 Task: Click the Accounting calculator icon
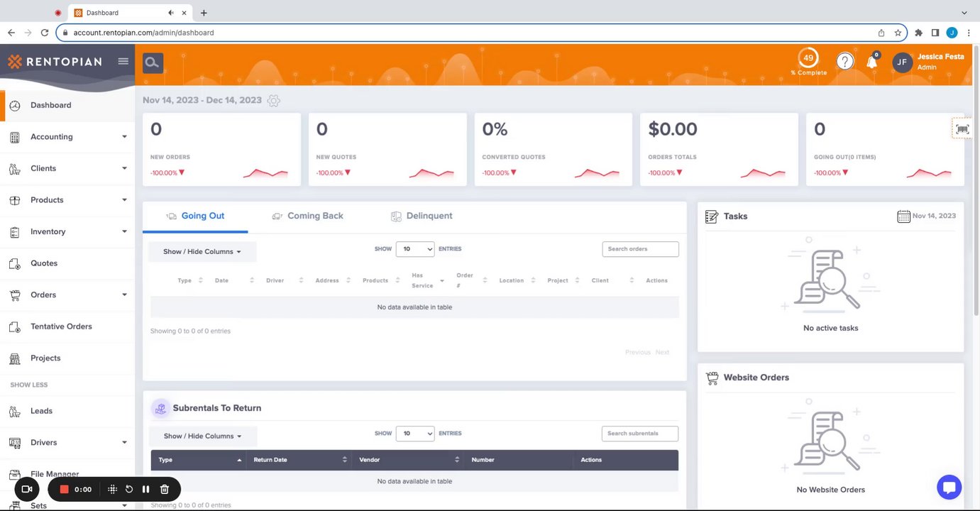(x=14, y=137)
